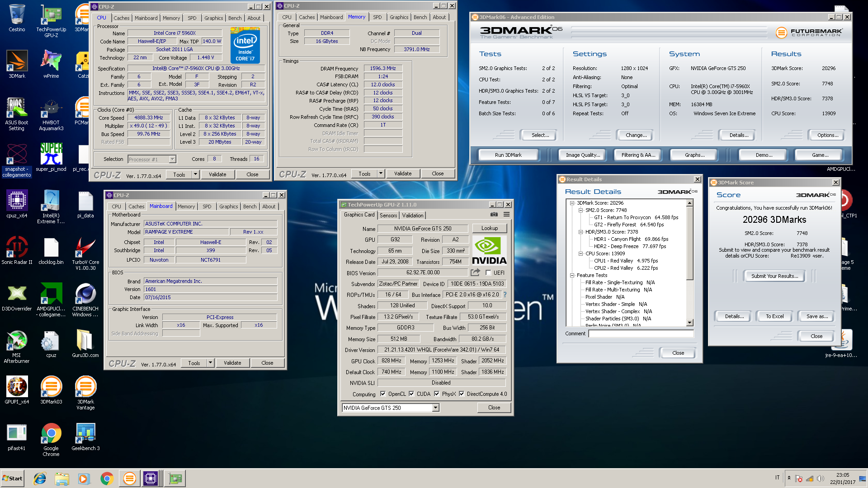The height and width of the screenshot is (488, 868).
Task: Open Sonic Radar II desktop icon
Action: pos(17,251)
